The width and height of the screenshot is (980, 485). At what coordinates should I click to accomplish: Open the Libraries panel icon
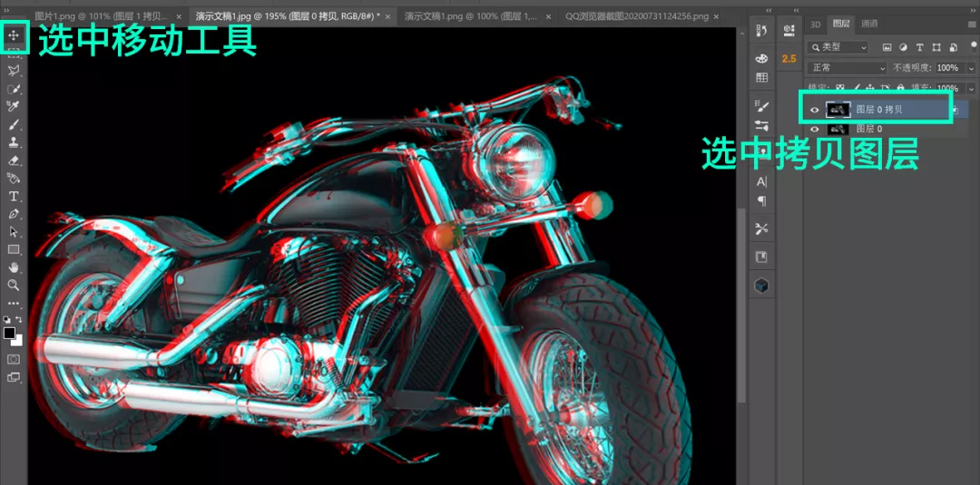click(x=761, y=257)
